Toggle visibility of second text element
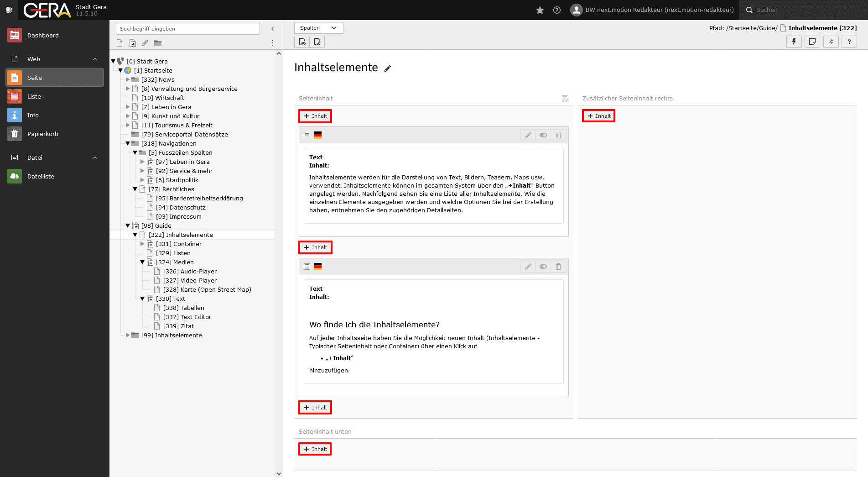 click(543, 267)
